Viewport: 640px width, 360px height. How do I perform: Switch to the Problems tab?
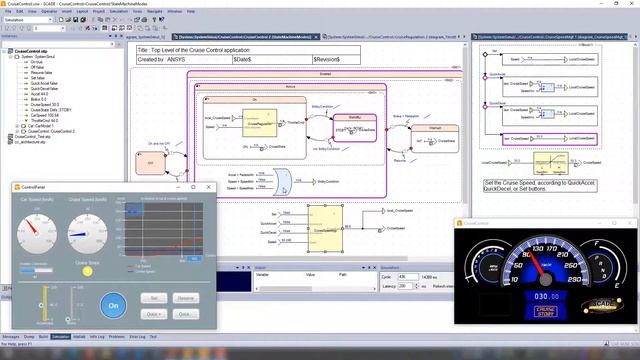[117, 337]
